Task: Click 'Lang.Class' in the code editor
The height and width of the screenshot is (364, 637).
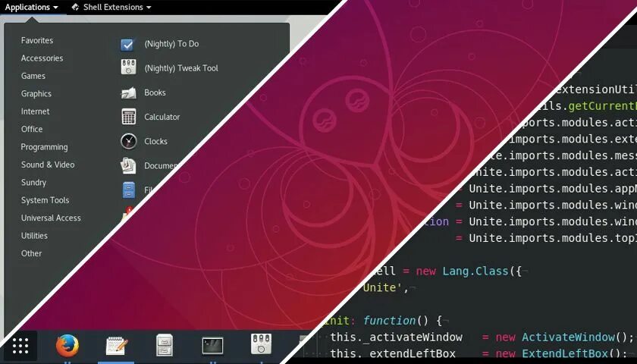Action: pyautogui.click(x=475, y=271)
